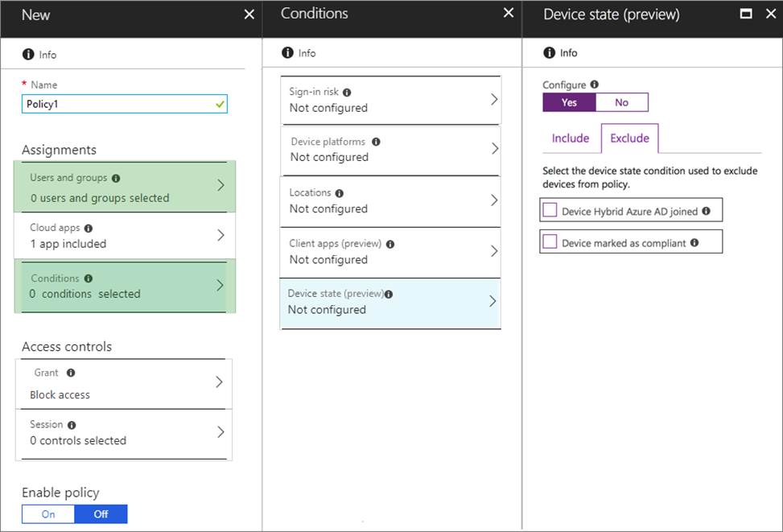Expand the Session access controls
Screen dimensions: 783x532
point(125,433)
